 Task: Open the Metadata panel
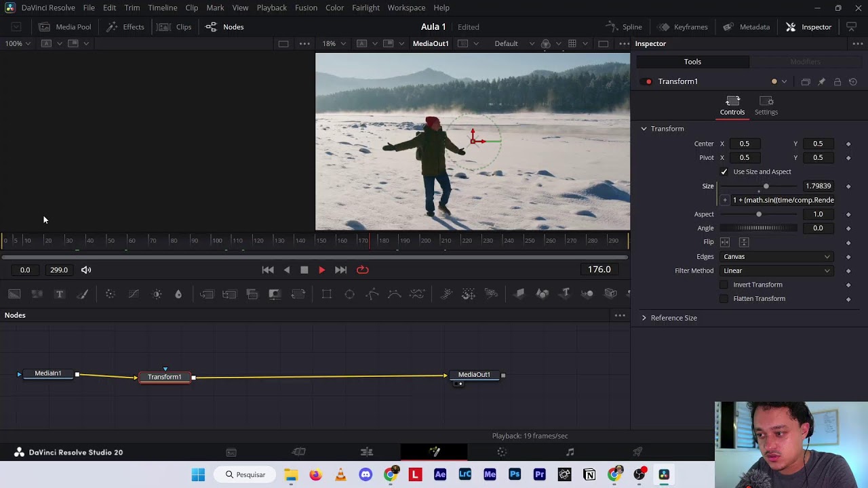tap(746, 27)
